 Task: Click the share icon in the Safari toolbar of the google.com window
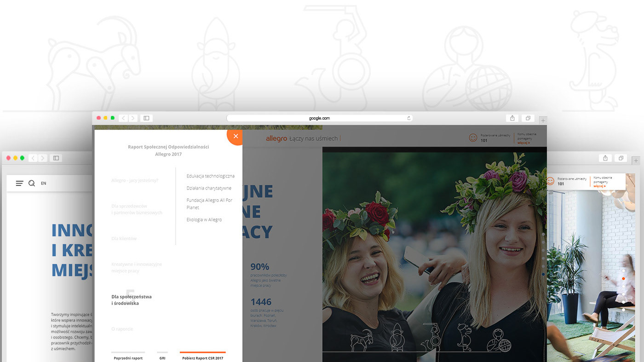512,118
